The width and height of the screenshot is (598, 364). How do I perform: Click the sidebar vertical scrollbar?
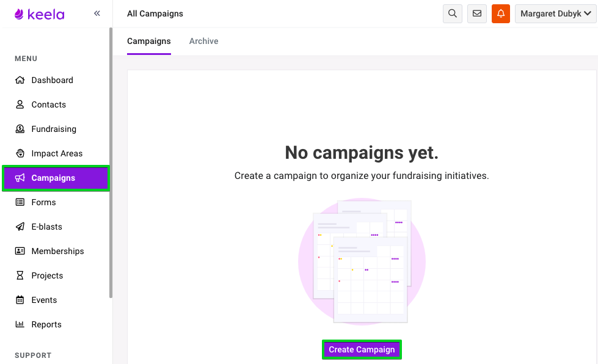(111, 162)
